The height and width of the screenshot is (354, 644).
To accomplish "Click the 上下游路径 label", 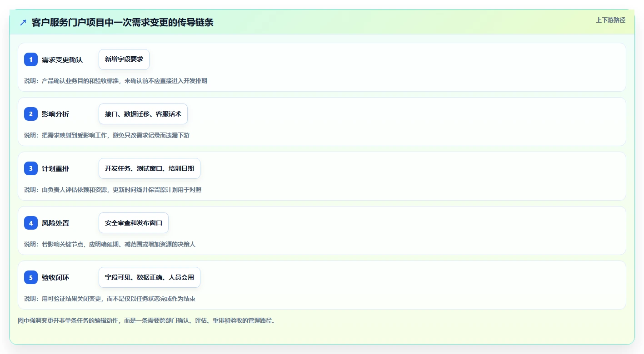I will [611, 20].
